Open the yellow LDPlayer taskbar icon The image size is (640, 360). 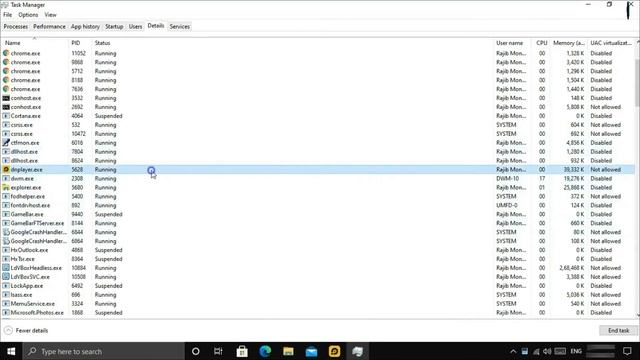[334, 351]
